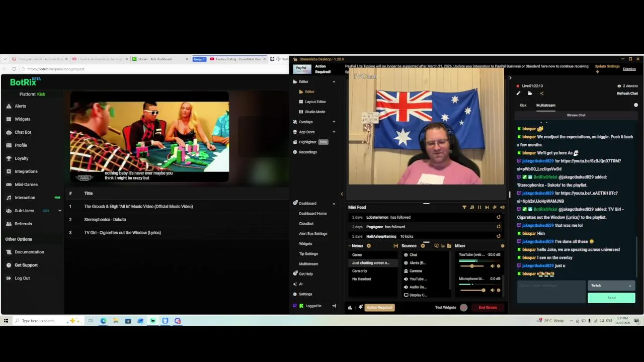
Task: Switch to the Kick chat tab
Action: [x=523, y=105]
